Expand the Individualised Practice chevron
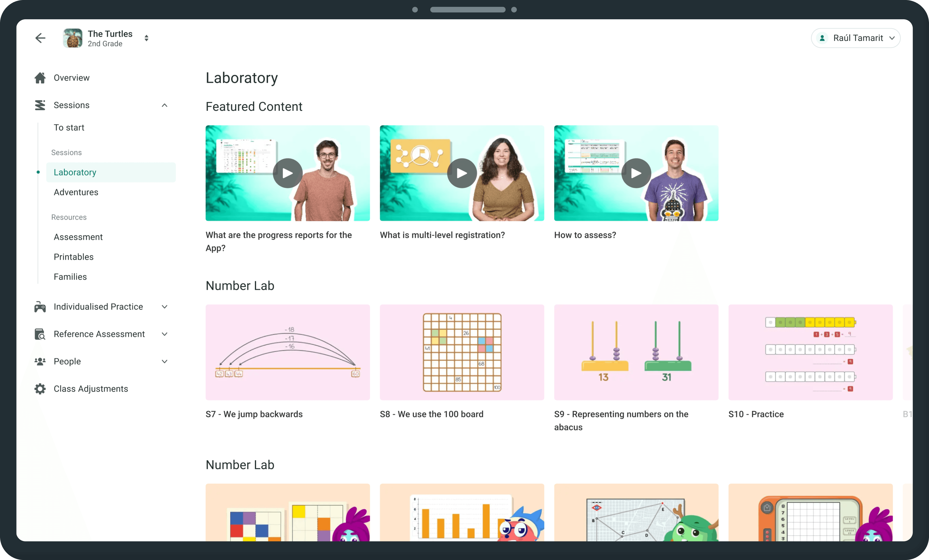This screenshot has width=929, height=560. point(164,307)
